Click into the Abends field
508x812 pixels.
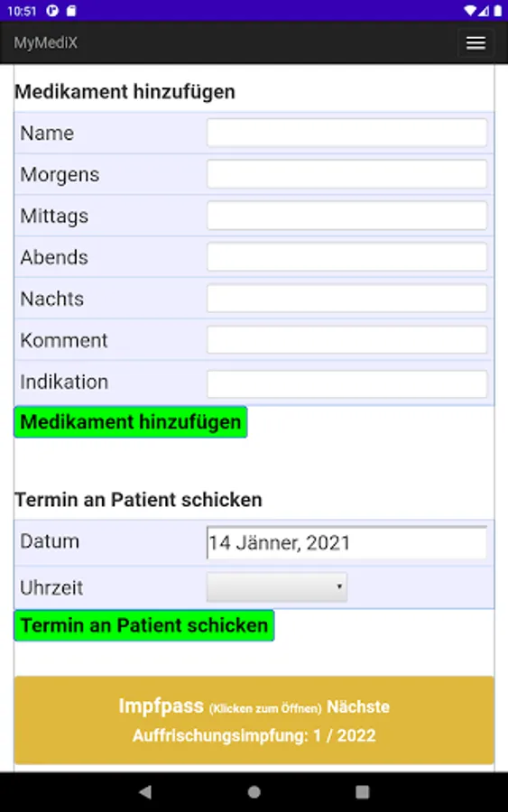(x=347, y=257)
